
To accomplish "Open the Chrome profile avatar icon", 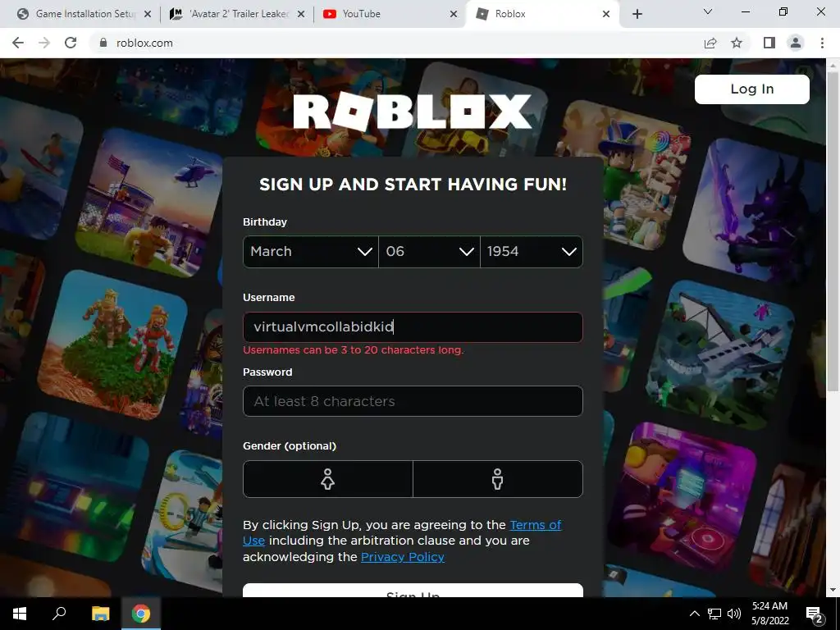I will [796, 43].
